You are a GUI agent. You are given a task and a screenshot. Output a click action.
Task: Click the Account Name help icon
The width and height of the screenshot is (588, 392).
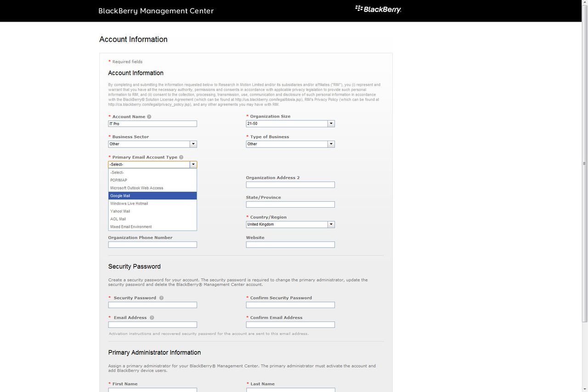tap(149, 117)
